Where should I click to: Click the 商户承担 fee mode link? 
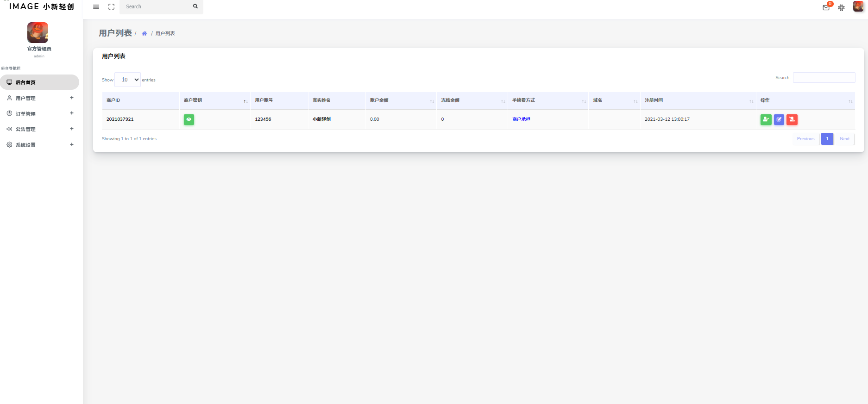point(521,119)
